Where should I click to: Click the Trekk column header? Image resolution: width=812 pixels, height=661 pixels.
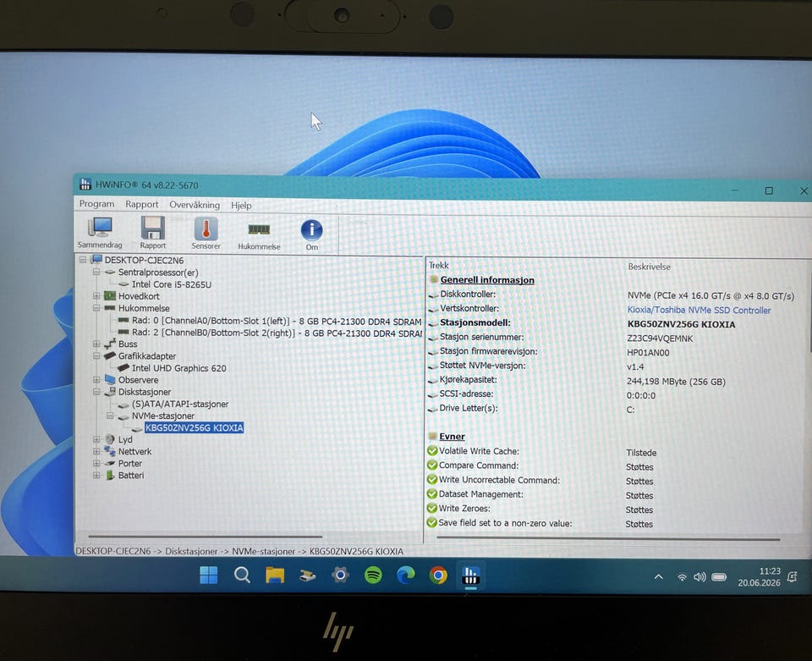pos(439,265)
